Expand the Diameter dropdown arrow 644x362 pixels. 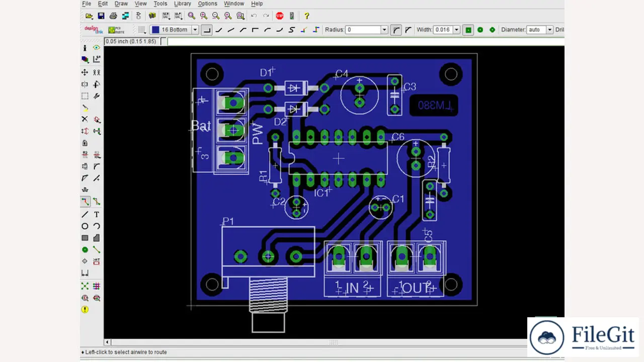point(549,30)
